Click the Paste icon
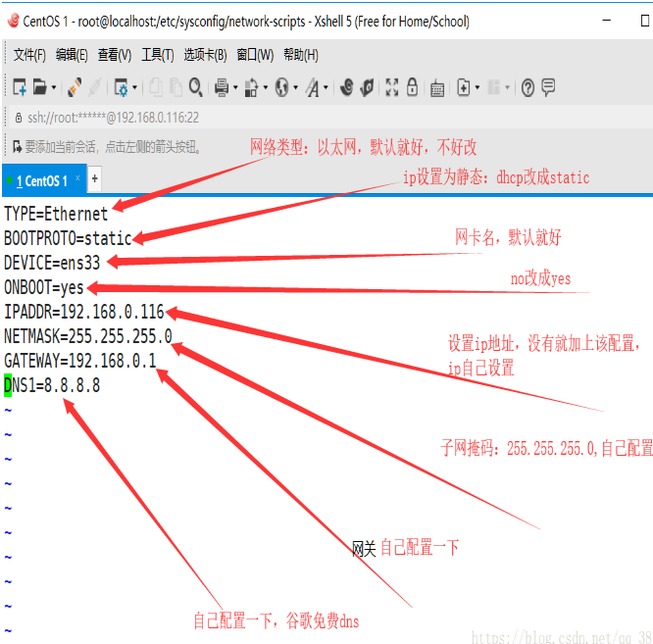This screenshot has height=644, width=653. [x=176, y=87]
